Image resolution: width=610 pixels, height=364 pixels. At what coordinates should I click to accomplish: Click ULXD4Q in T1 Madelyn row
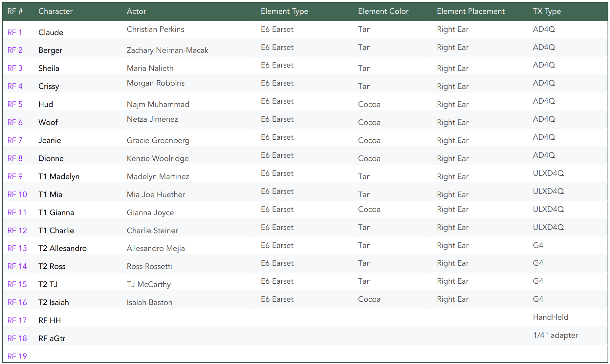(x=548, y=173)
